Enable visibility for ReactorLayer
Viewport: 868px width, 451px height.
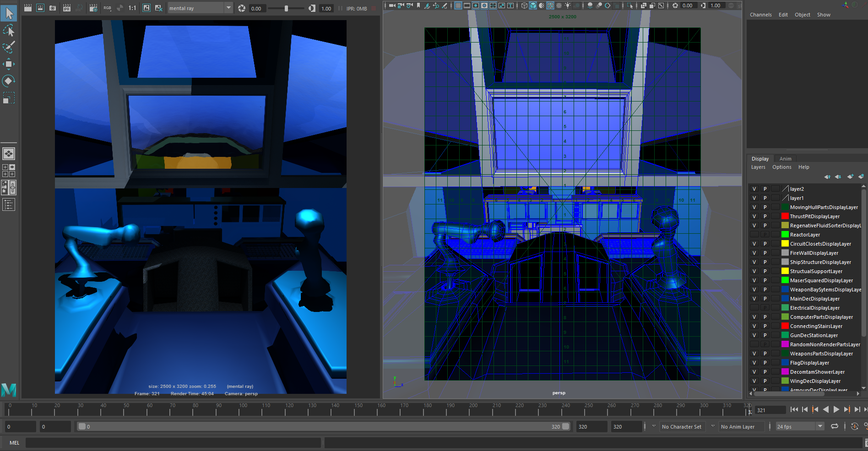754,235
